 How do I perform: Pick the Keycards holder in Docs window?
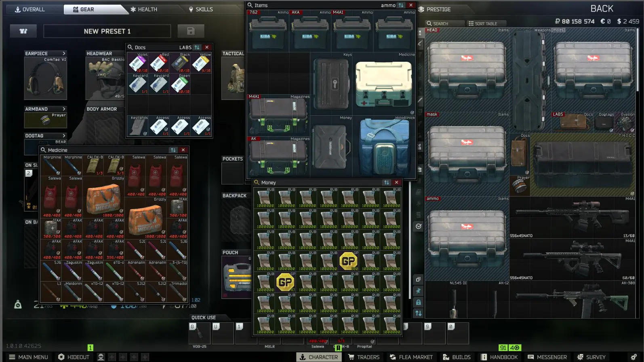click(138, 125)
